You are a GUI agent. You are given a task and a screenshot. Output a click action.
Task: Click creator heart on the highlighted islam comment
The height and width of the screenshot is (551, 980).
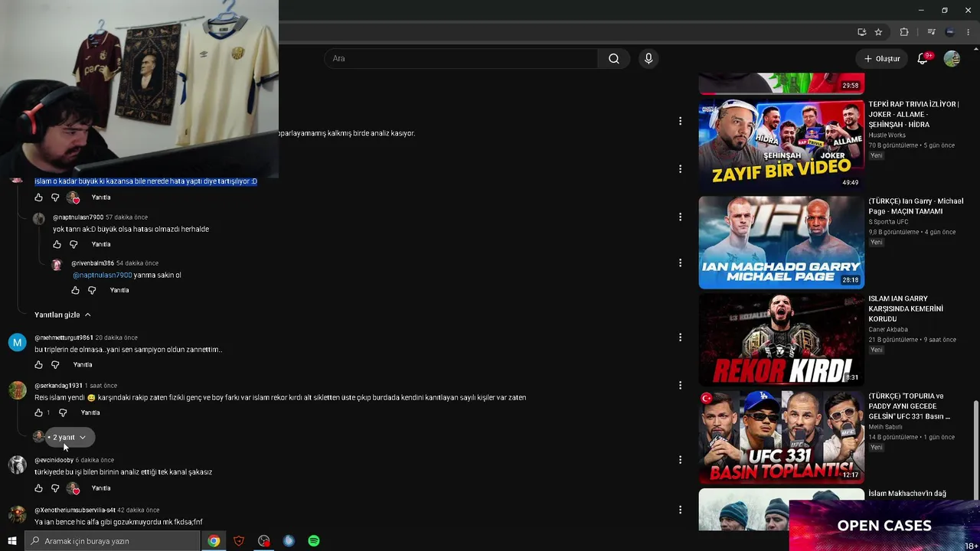point(73,197)
